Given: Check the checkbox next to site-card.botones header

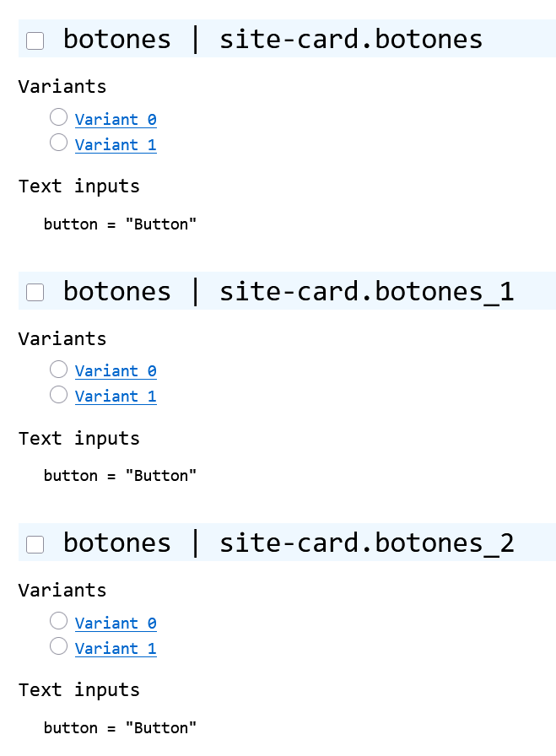Looking at the screenshot, I should 35,40.
